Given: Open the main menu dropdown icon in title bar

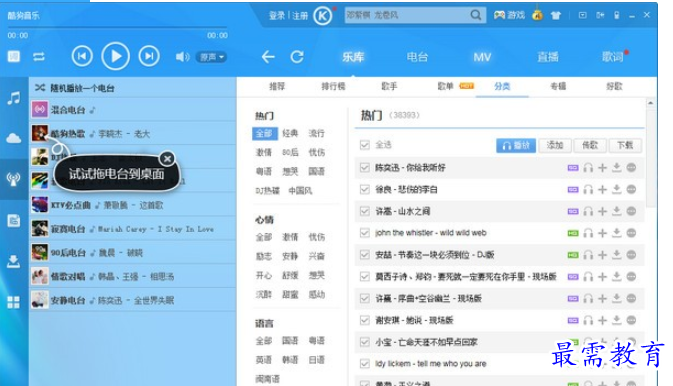Looking at the screenshot, I should [x=582, y=15].
